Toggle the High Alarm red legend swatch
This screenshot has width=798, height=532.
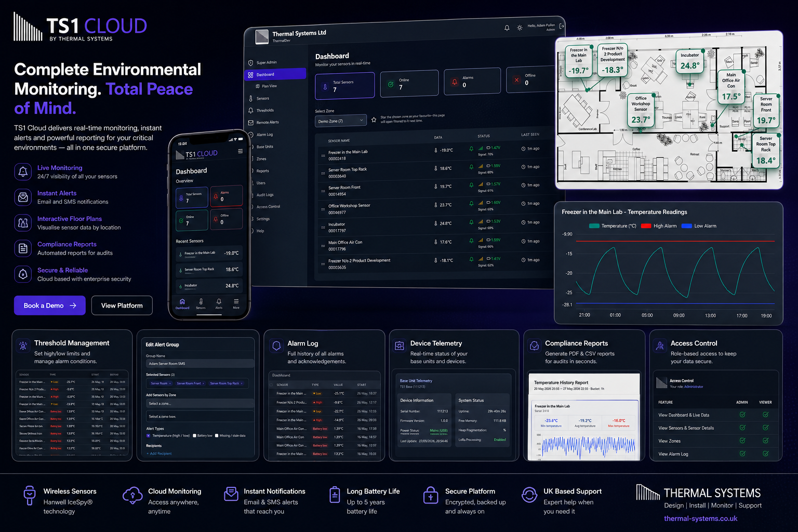pyautogui.click(x=646, y=226)
